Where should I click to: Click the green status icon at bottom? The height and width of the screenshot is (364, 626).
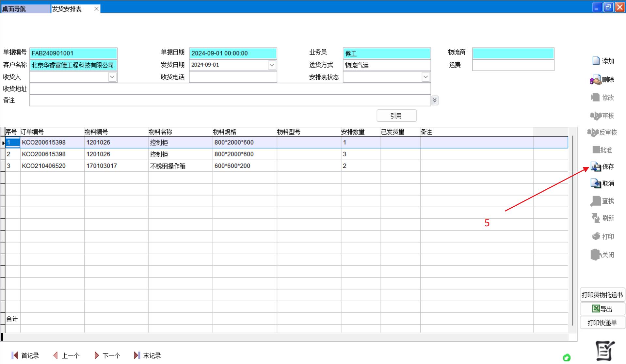click(x=567, y=358)
